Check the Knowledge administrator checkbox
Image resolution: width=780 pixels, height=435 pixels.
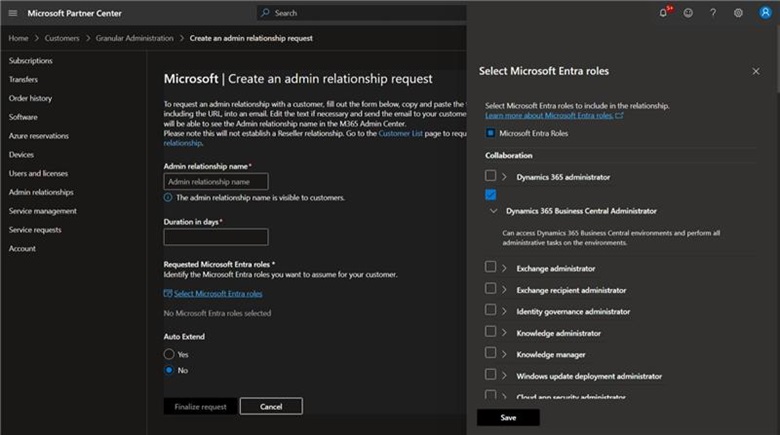pyautogui.click(x=490, y=331)
